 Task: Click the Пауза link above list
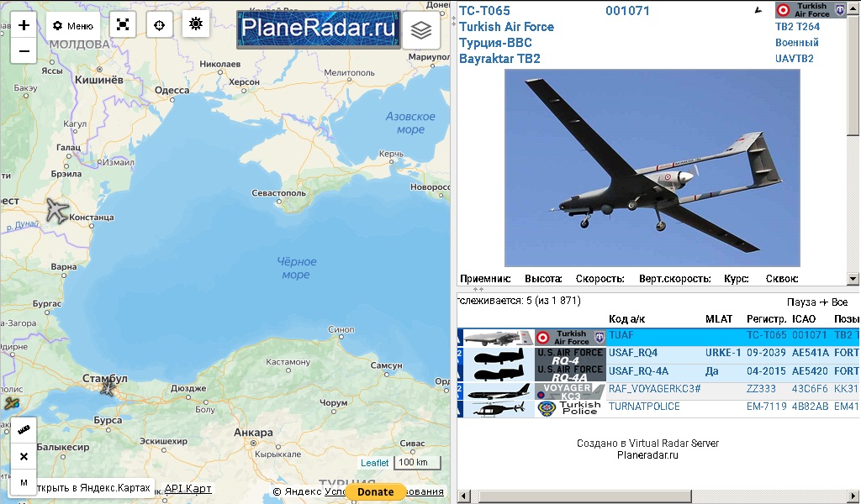coord(801,302)
